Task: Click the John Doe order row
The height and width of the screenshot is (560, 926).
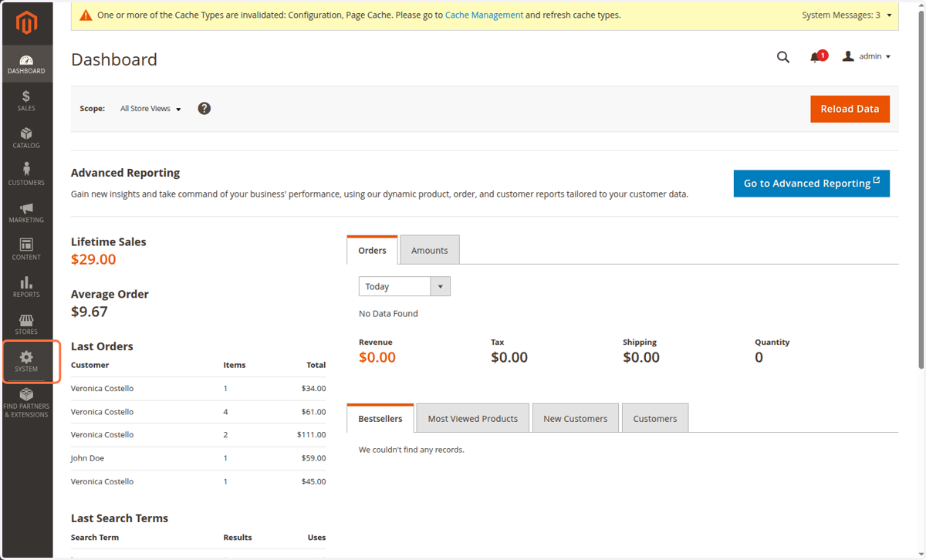Action: [198, 458]
